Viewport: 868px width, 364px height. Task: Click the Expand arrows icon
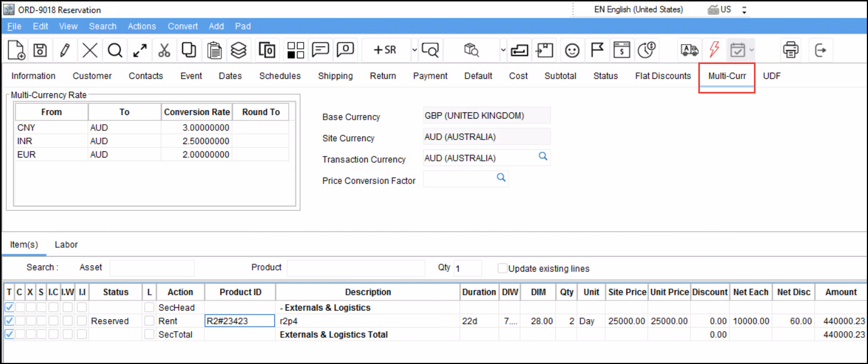coord(140,50)
